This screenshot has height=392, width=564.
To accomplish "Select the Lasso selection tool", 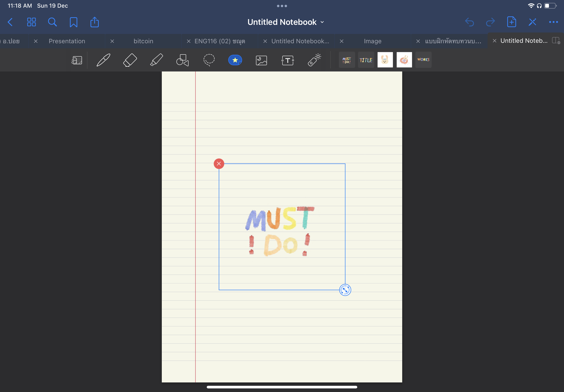I will (x=209, y=60).
